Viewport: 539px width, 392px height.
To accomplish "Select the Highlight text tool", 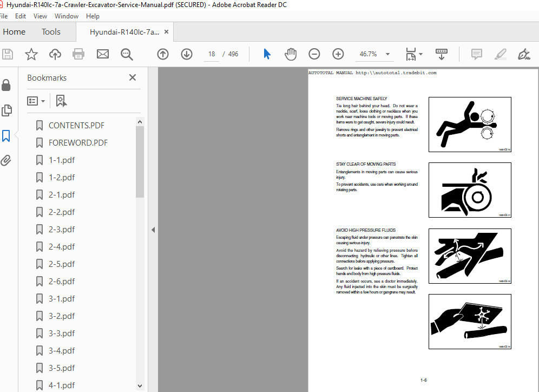I will [501, 54].
